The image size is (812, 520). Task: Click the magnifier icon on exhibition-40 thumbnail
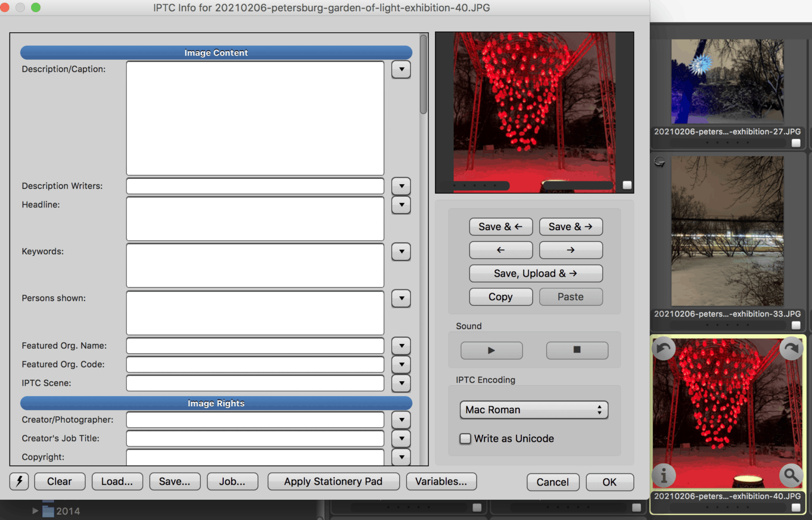[791, 476]
